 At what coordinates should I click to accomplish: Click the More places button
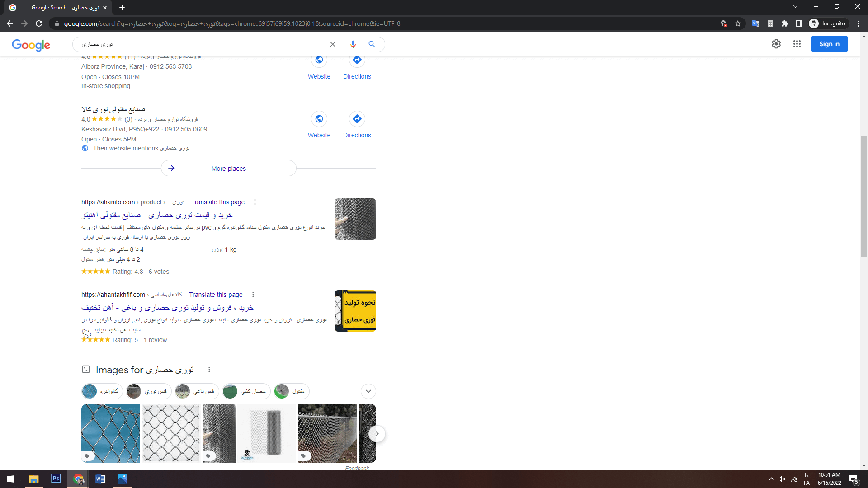pos(229,169)
